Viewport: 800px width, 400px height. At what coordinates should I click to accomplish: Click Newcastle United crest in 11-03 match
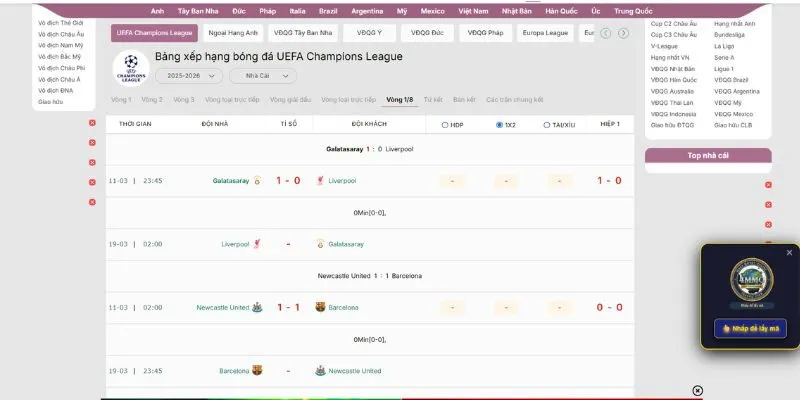[257, 307]
